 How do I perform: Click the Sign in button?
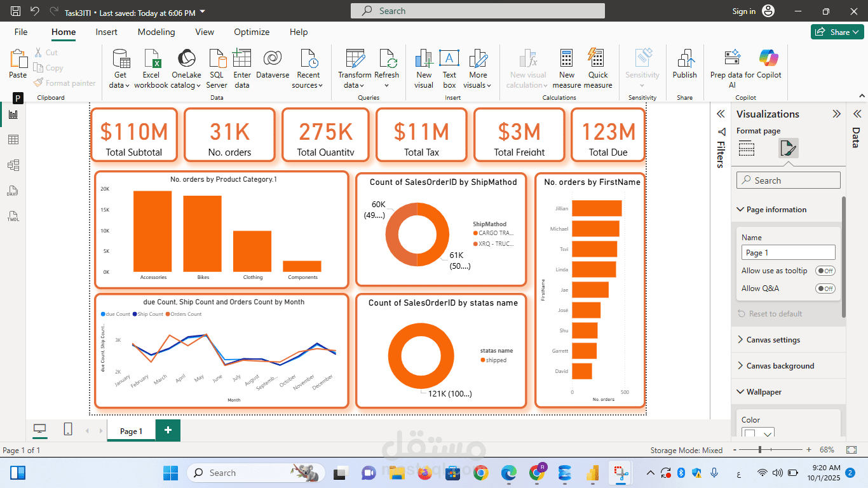[x=754, y=11]
